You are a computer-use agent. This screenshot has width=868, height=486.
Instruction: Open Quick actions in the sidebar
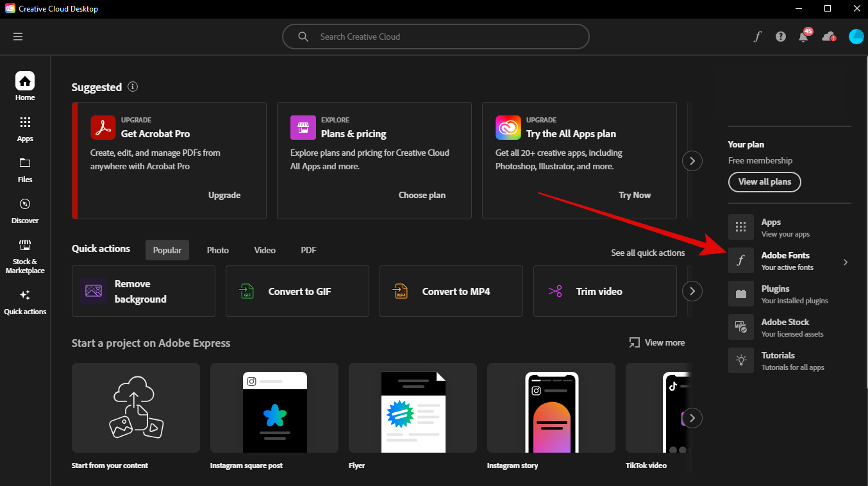(x=25, y=302)
